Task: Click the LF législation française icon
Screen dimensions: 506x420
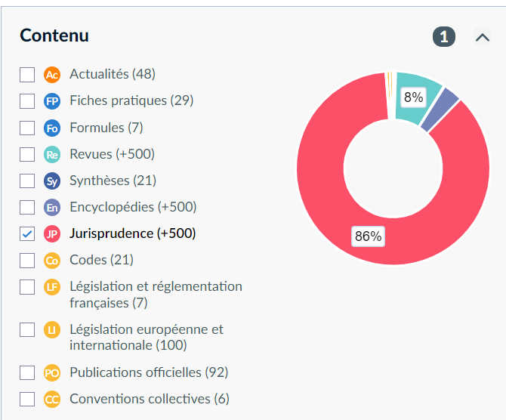Action: [52, 287]
